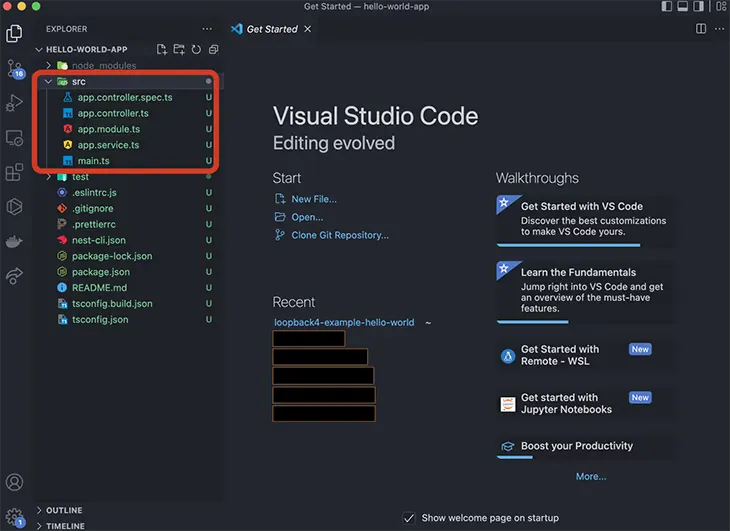Screen dimensions: 730x531
Task: Split the editor to the right
Action: (x=701, y=29)
